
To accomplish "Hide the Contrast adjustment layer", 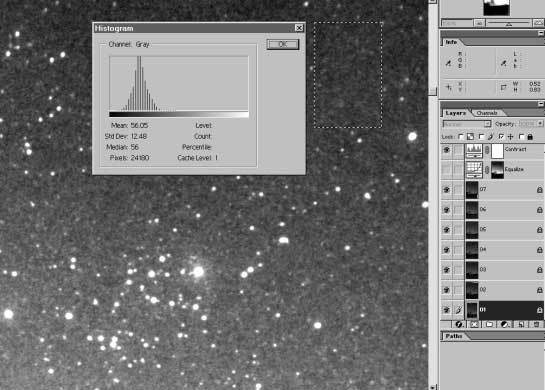I will pos(446,150).
